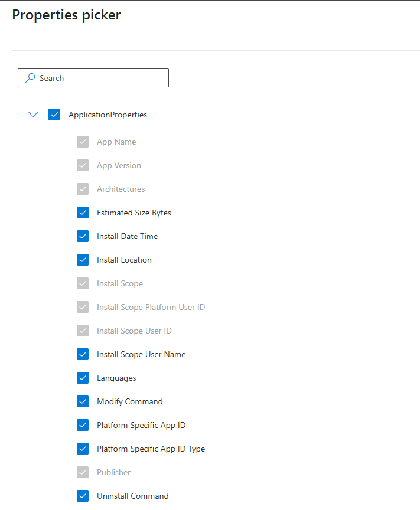Screen dimensions: 420x510
Task: Click the Modify Command label
Action: [x=130, y=402]
